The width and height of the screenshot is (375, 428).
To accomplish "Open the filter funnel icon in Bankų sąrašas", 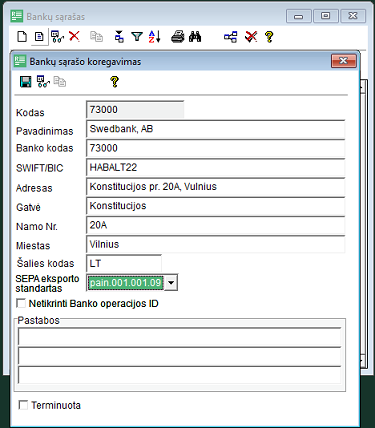I will coord(137,36).
